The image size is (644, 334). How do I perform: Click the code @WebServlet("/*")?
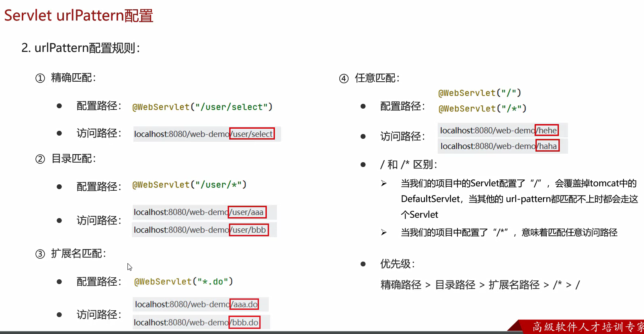482,109
